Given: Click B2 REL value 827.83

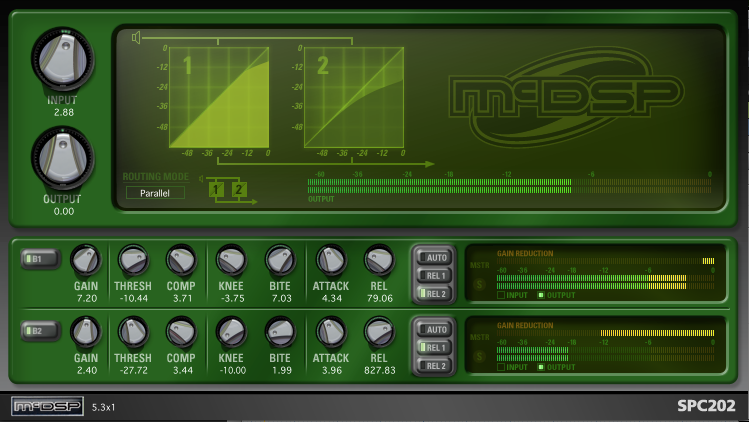Looking at the screenshot, I should tap(380, 370).
